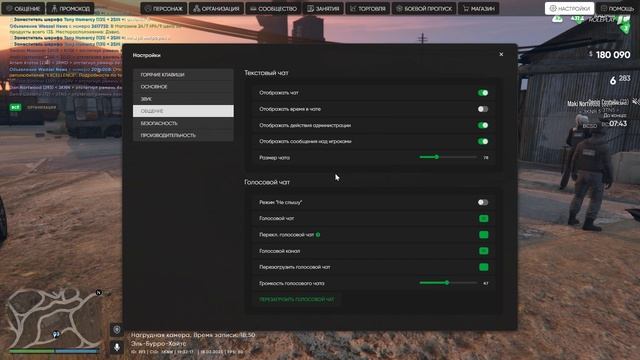Screen dimensions: 640x360
Task: Click the hierarchy icon in Организация button
Action: pos(197,8)
